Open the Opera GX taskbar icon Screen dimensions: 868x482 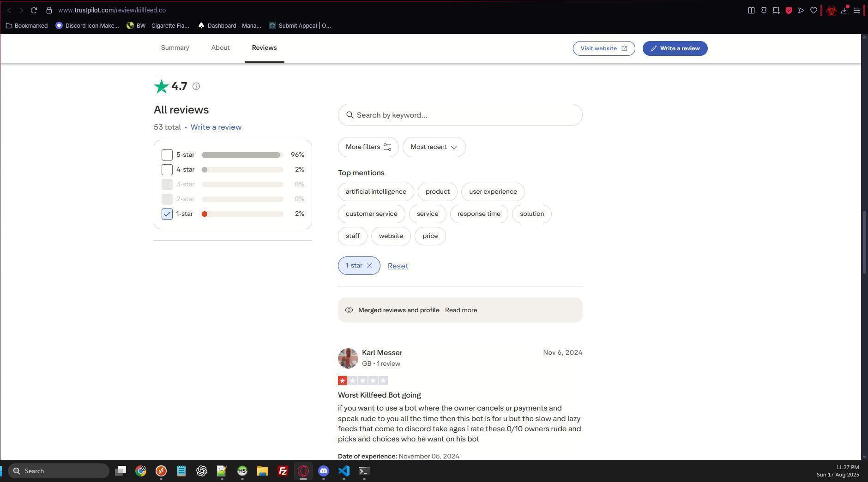coord(303,471)
